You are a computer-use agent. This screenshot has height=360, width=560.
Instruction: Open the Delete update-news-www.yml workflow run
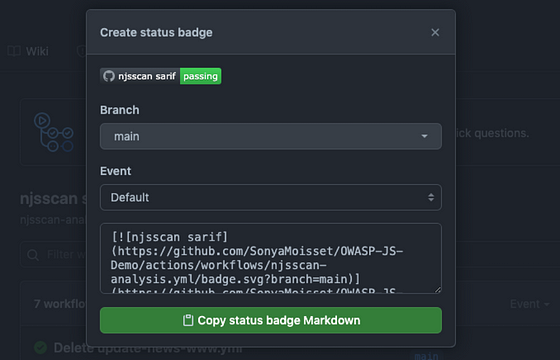(148, 348)
